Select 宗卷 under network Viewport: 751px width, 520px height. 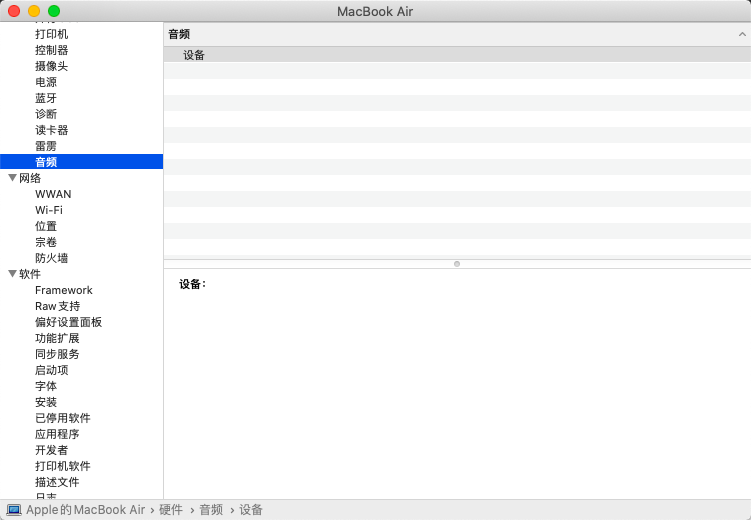(46, 242)
